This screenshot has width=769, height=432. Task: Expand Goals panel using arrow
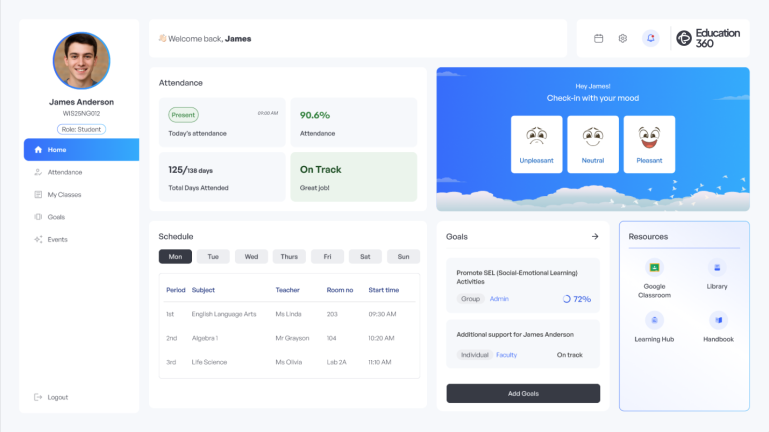click(595, 237)
